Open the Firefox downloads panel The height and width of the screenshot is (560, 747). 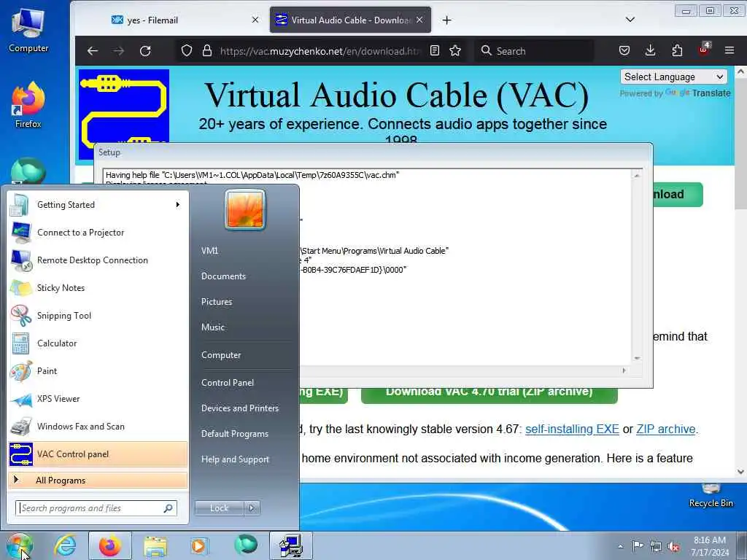tap(650, 50)
